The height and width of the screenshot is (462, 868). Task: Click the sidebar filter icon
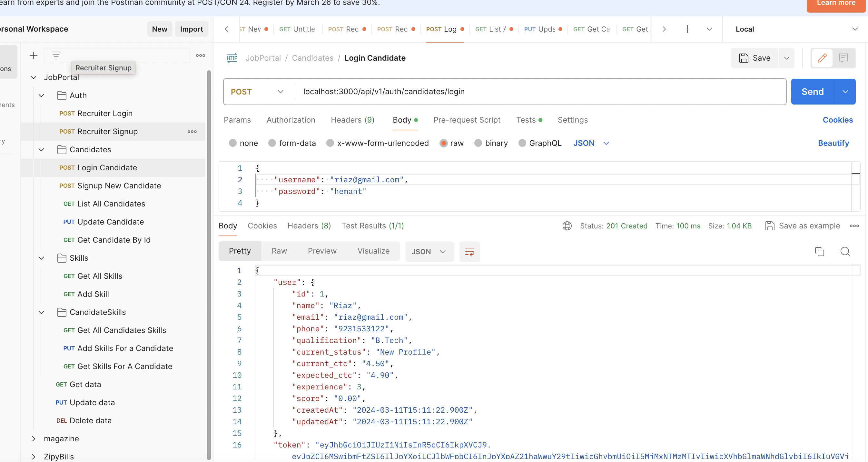point(56,55)
